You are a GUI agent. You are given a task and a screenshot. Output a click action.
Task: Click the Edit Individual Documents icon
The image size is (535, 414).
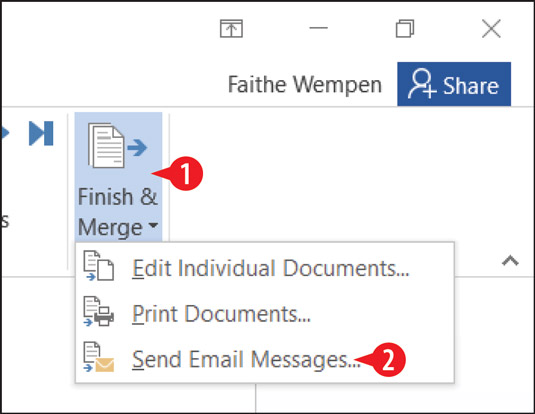click(99, 266)
